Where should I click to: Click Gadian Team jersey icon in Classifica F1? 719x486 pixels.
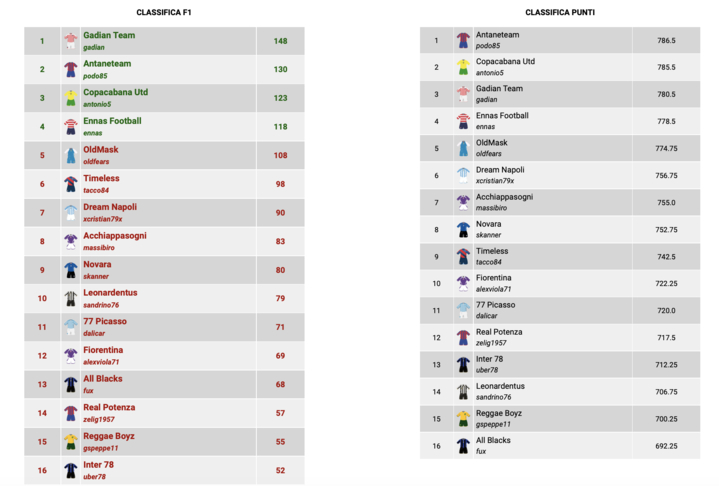(71, 41)
